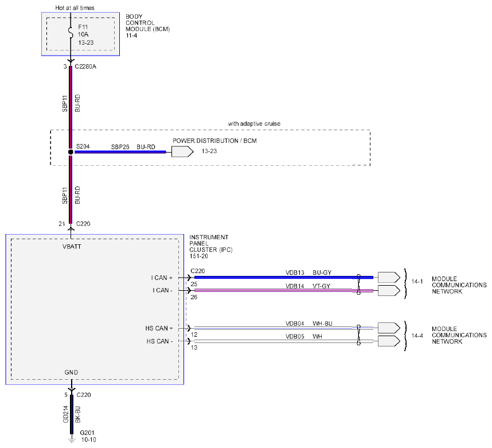492x448 pixels.
Task: Click the F11 10A fuse symbol
Action: [71, 33]
